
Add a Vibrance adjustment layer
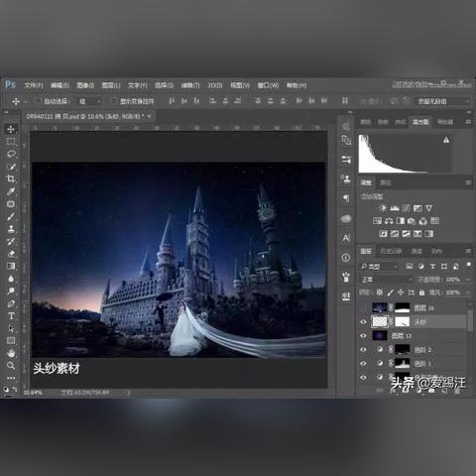pos(429,208)
